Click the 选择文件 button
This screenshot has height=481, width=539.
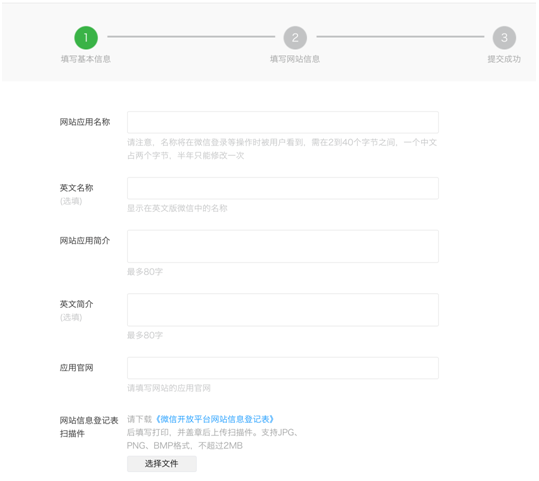pyautogui.click(x=162, y=464)
